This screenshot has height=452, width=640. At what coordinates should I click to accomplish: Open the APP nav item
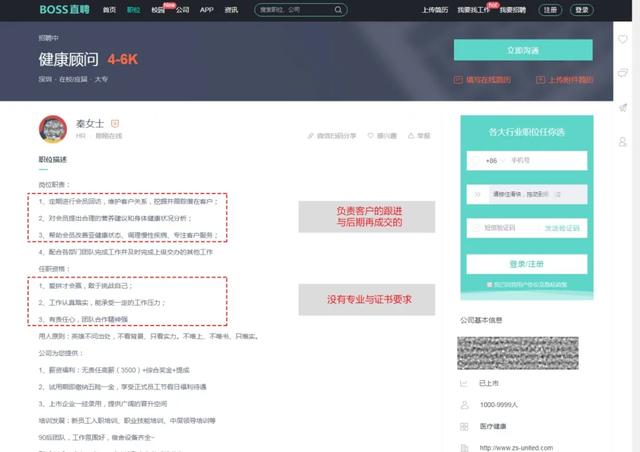pos(207,10)
